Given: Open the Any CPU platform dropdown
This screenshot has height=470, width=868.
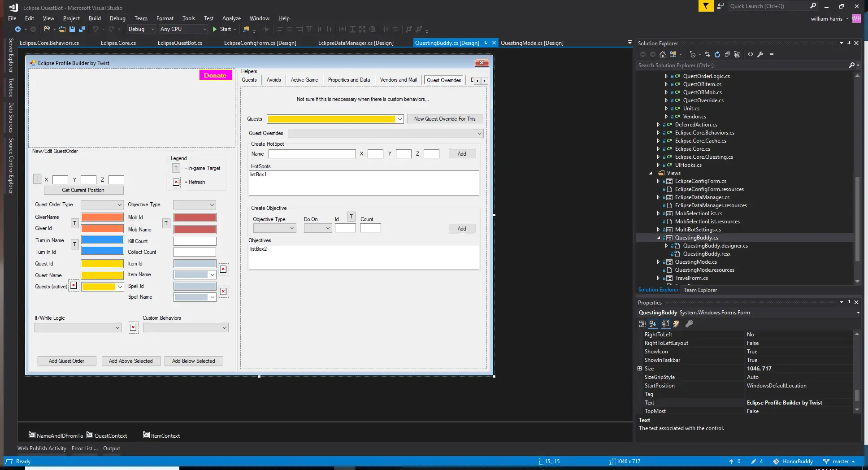Looking at the screenshot, I should [183, 29].
